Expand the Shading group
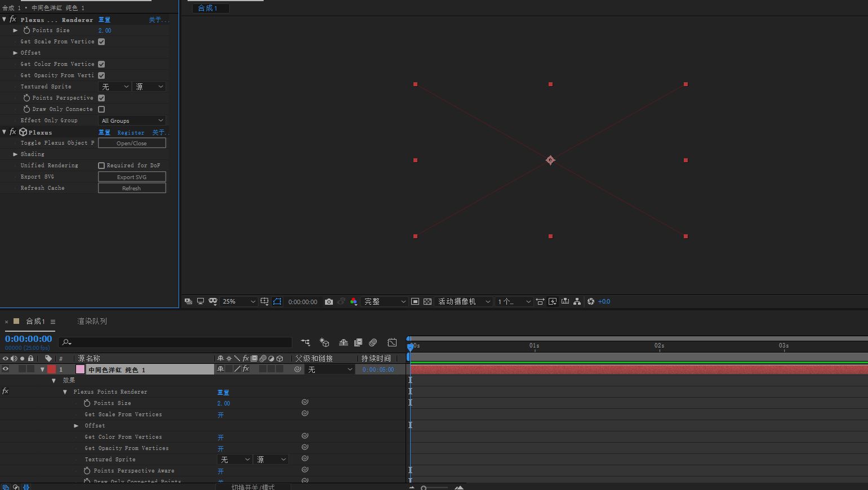Image resolution: width=868 pixels, height=490 pixels. click(x=15, y=154)
